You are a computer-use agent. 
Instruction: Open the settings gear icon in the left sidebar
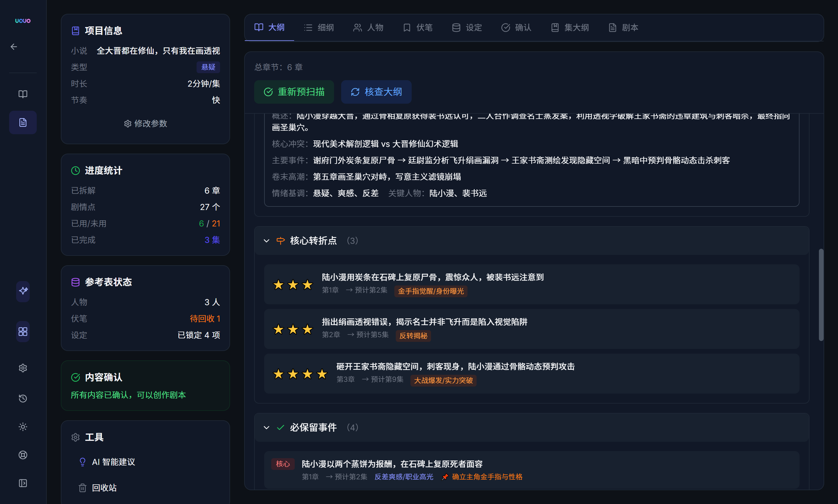(x=23, y=368)
